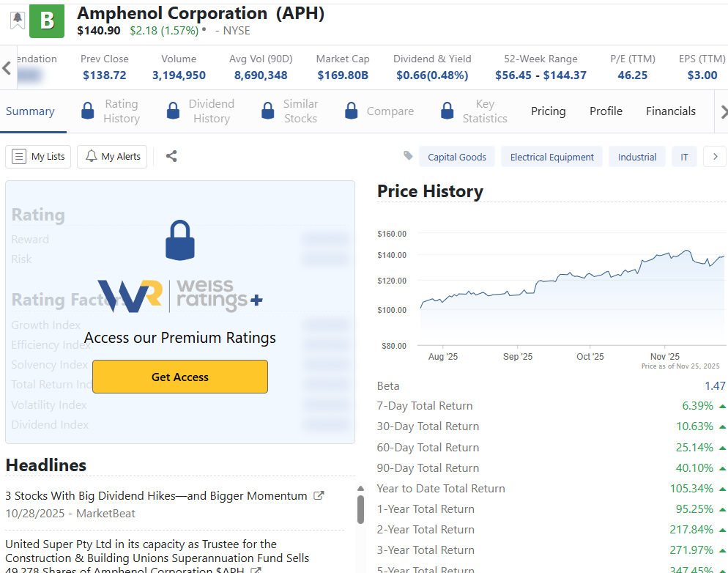Click the lock icon next to Key Statistics
The image size is (728, 573).
click(x=447, y=111)
